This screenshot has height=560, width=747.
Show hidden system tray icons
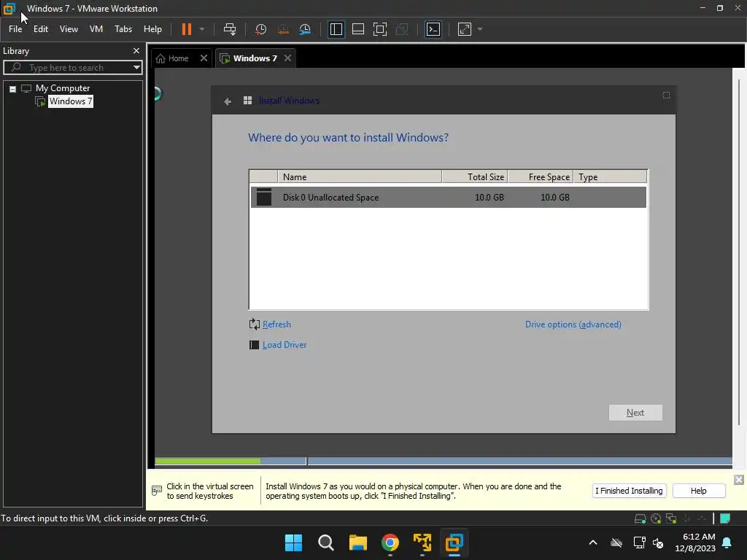click(x=592, y=542)
